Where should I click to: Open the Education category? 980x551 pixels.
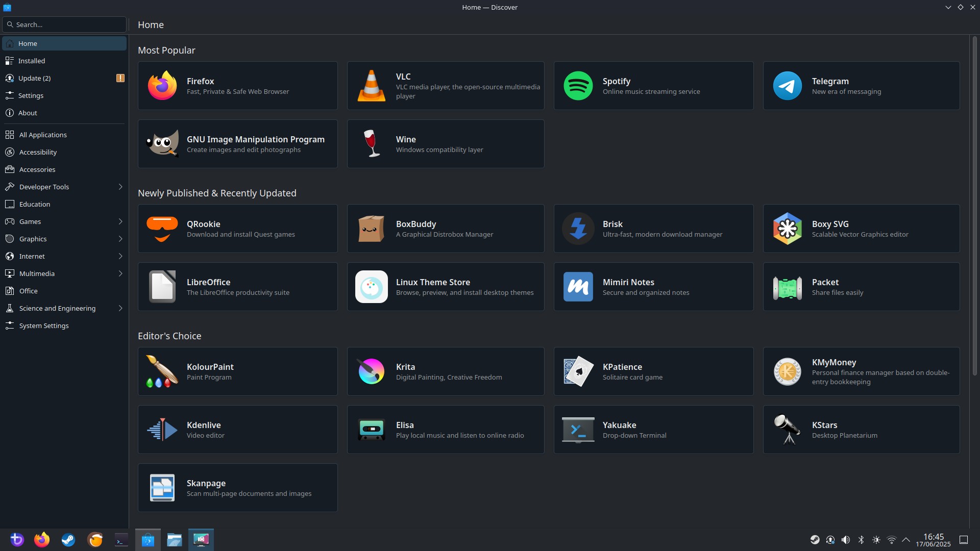(x=64, y=204)
